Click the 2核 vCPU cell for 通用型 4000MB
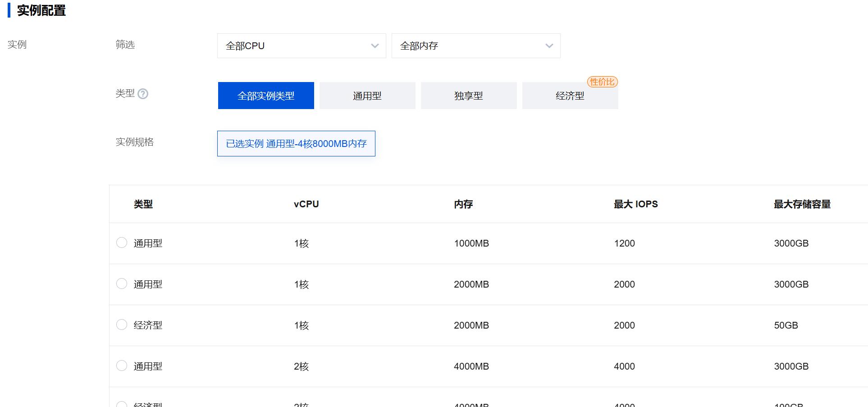The image size is (868, 407). [x=301, y=366]
